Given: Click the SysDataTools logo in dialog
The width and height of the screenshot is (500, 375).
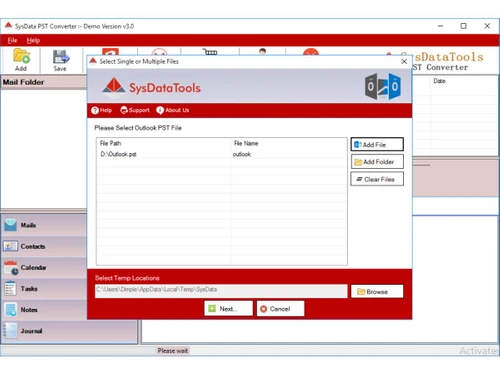Looking at the screenshot, I should pos(152,88).
